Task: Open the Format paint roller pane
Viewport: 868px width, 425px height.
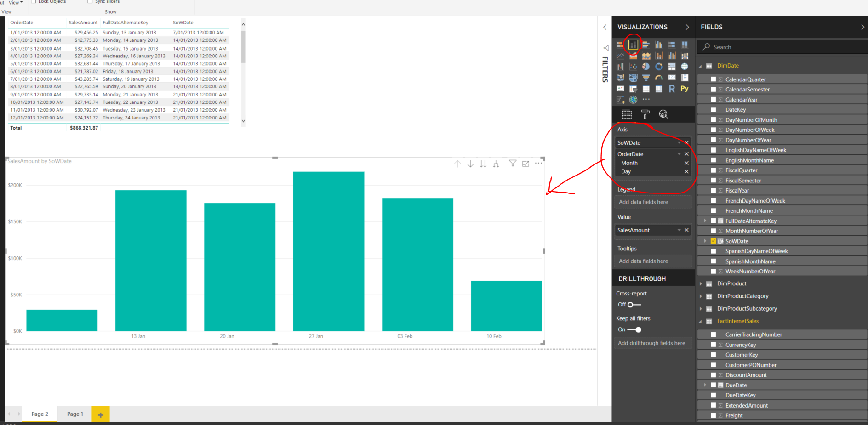Action: (645, 114)
